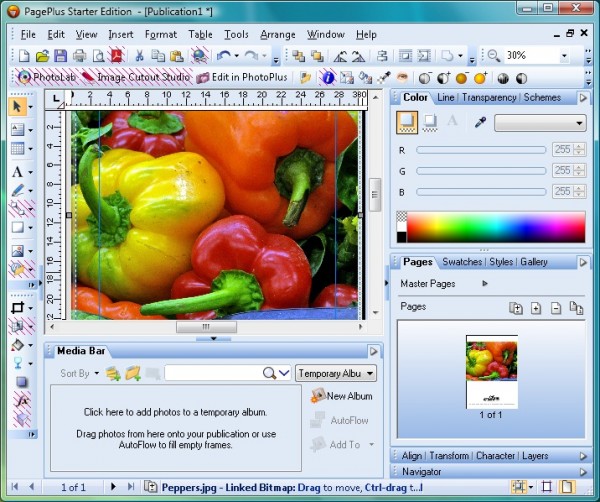Screen dimensions: 600x502
Task: Toggle Line color mode in Color tab
Action: click(430, 122)
